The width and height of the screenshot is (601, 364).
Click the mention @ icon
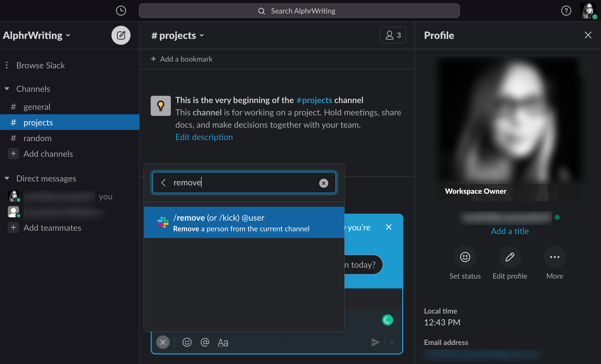pyautogui.click(x=205, y=342)
